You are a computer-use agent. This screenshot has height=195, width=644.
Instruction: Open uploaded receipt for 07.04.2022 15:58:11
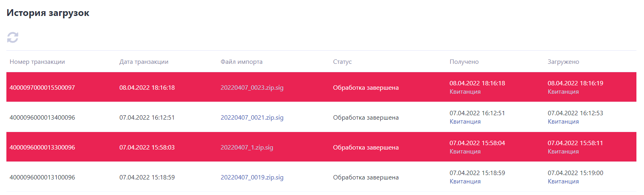tap(563, 152)
